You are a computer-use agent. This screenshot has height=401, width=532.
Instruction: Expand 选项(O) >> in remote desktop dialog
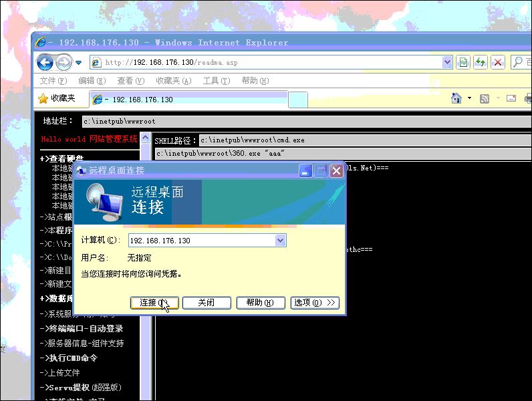tap(315, 303)
